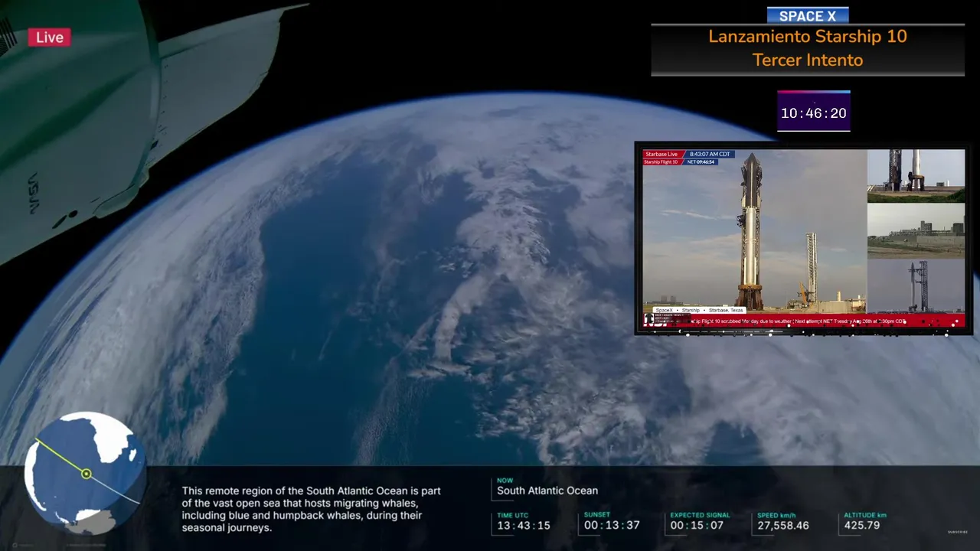
Task: Click the South Atlantic Ocean location name
Action: [547, 491]
